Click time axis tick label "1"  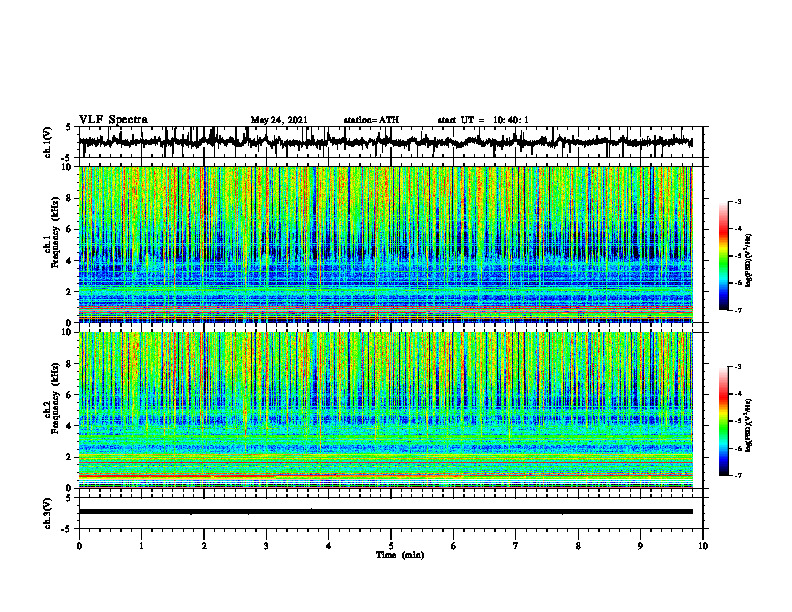click(x=141, y=546)
